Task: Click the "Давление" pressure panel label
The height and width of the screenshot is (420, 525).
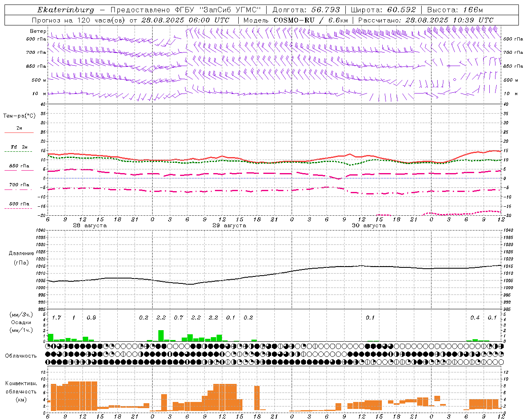Action: (21, 253)
